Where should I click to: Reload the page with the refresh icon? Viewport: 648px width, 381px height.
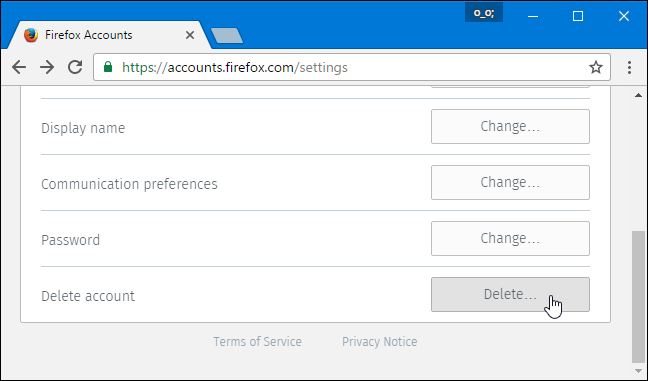pos(75,67)
